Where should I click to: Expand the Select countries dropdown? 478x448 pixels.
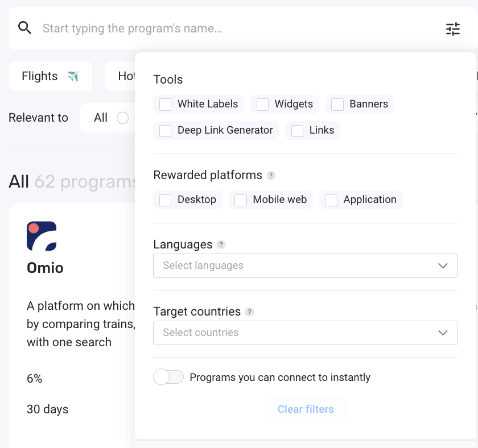pyautogui.click(x=306, y=333)
